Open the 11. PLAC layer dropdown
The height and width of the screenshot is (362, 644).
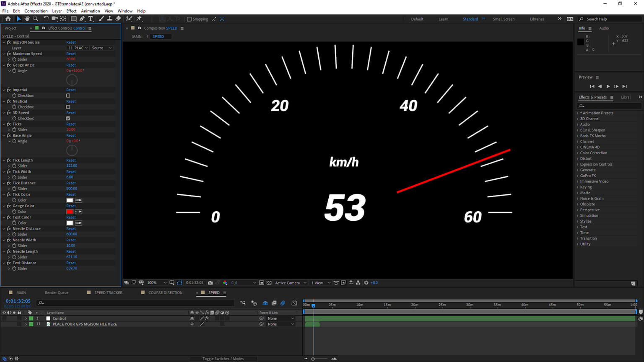[78, 48]
